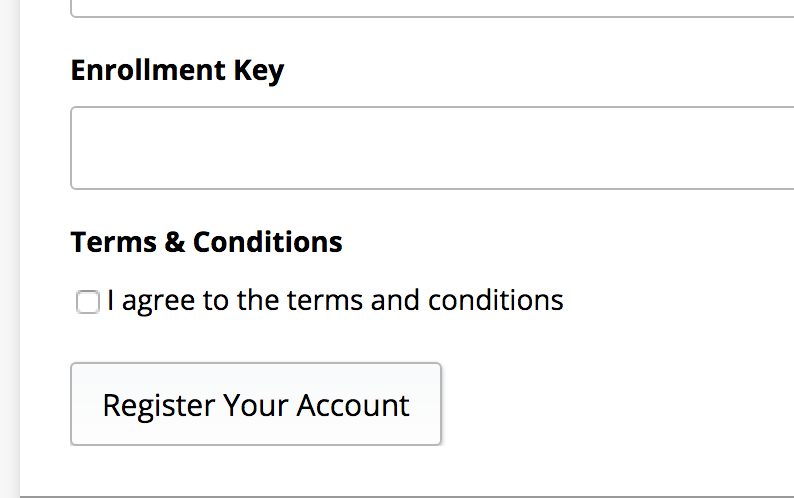Click the Terms & Conditions heading
The height and width of the screenshot is (498, 794).
pyautogui.click(x=206, y=242)
